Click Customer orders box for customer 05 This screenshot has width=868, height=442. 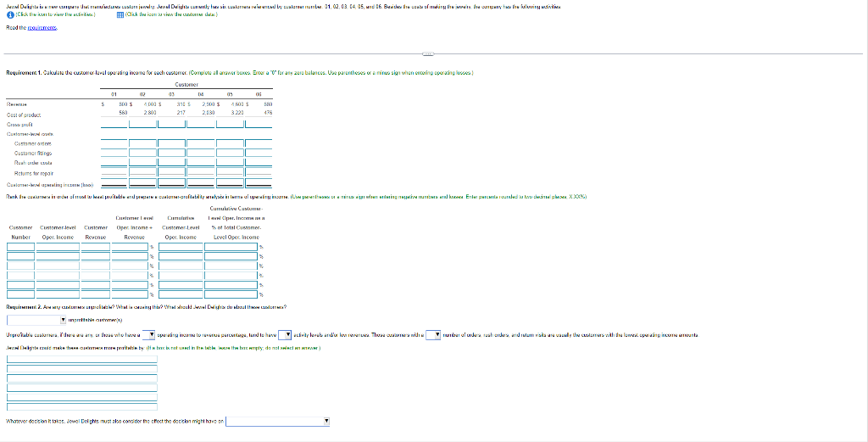click(230, 143)
